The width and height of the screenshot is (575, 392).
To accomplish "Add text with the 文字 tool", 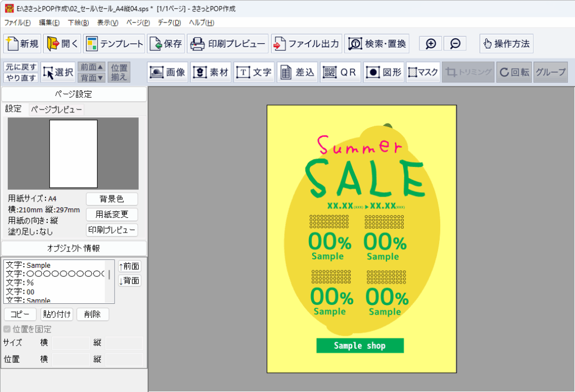I will 254,72.
